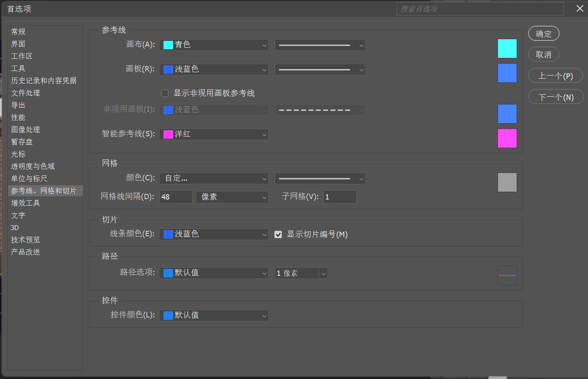Go to previous page with 上一个(P)
The height and width of the screenshot is (379, 588).
556,76
